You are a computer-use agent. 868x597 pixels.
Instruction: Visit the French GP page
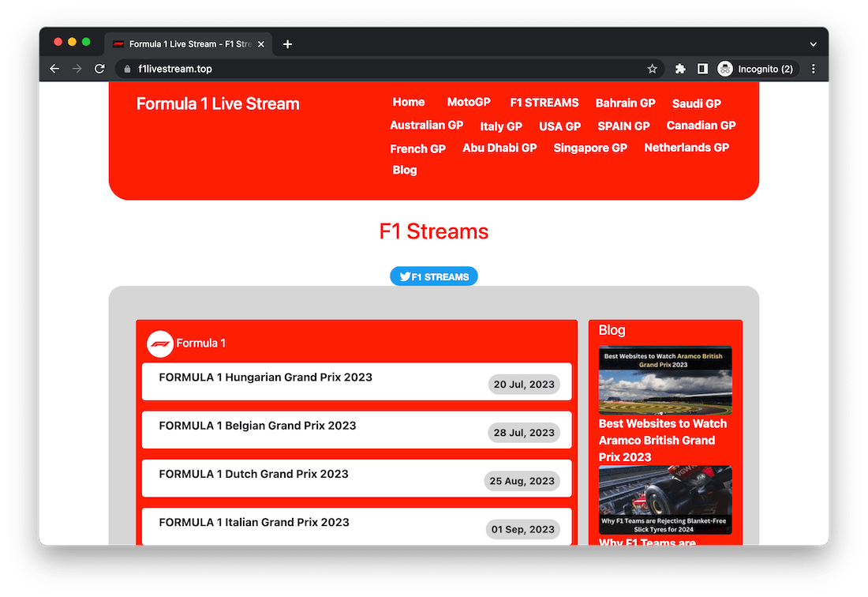coord(417,149)
